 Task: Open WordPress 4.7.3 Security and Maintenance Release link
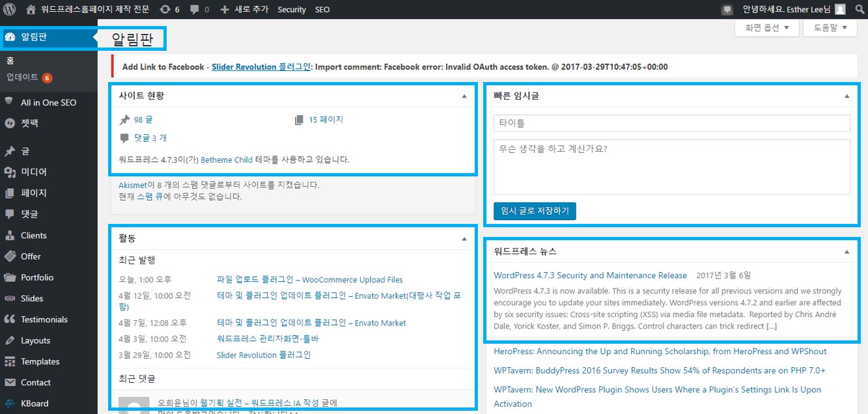tap(590, 275)
